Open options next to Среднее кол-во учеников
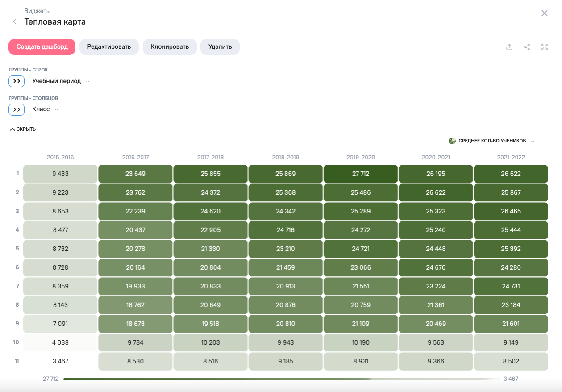 (x=533, y=141)
